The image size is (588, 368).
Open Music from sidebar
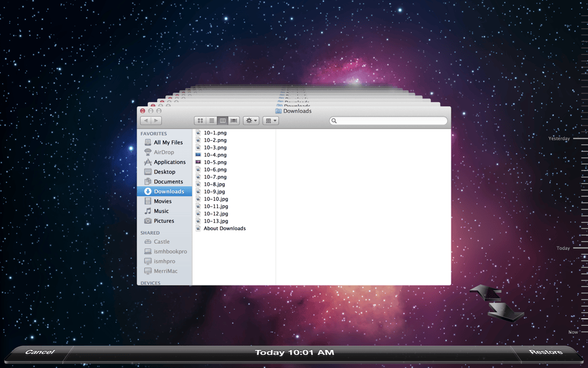point(165,211)
